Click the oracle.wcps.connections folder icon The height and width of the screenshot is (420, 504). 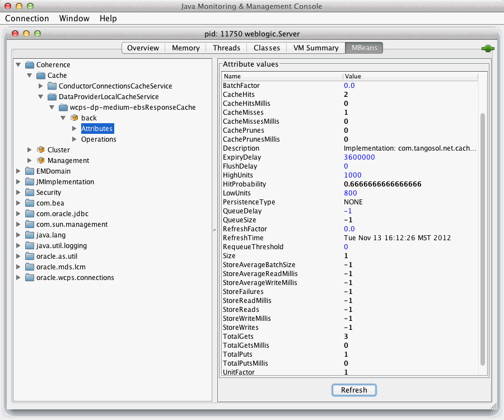pyautogui.click(x=30, y=277)
